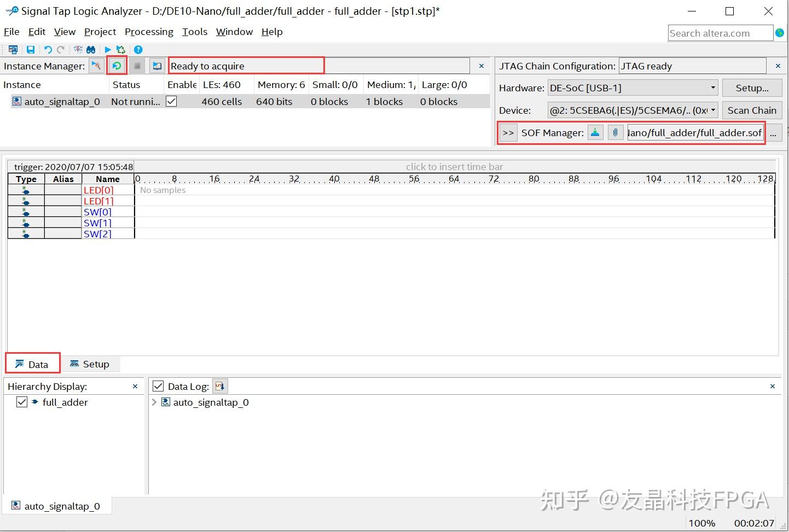Uncheck the Data Log checkbox
This screenshot has width=789, height=532.
[x=158, y=386]
